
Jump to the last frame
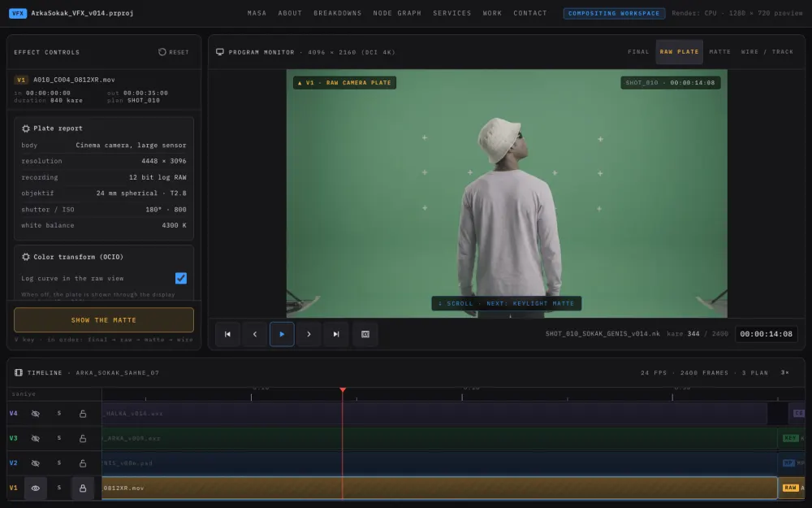point(336,334)
